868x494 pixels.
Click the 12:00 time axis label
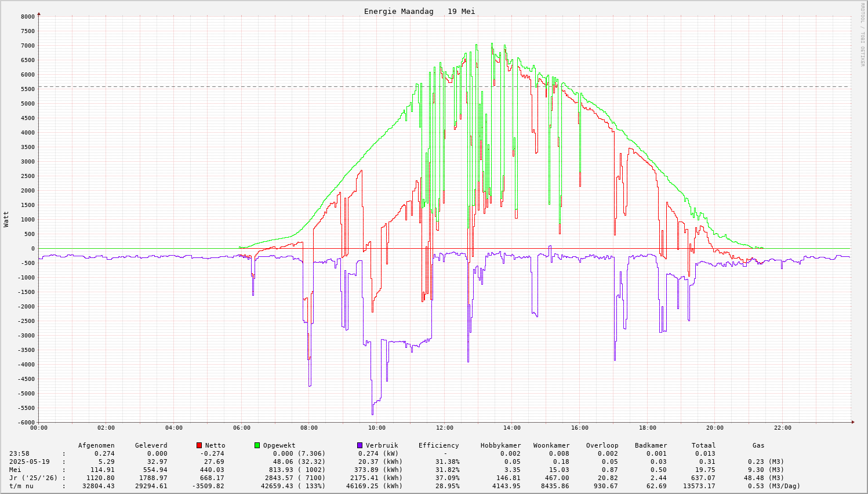coord(444,428)
